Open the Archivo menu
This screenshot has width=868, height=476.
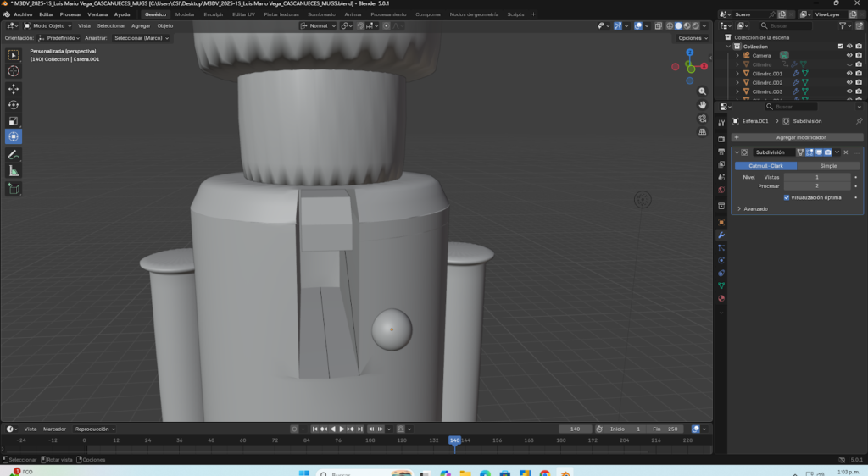pyautogui.click(x=23, y=14)
